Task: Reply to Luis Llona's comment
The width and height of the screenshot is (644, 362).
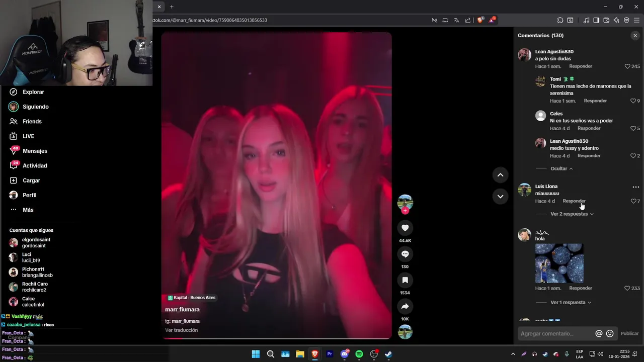Action: pyautogui.click(x=574, y=201)
